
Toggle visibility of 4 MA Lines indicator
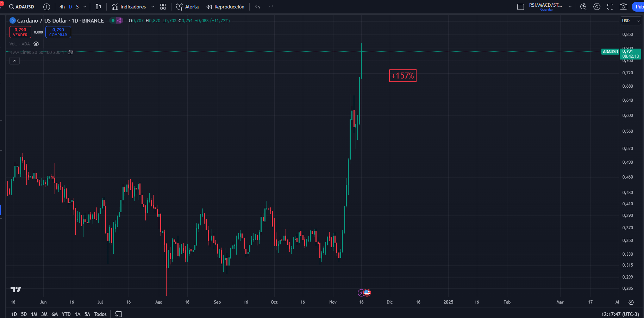70,52
